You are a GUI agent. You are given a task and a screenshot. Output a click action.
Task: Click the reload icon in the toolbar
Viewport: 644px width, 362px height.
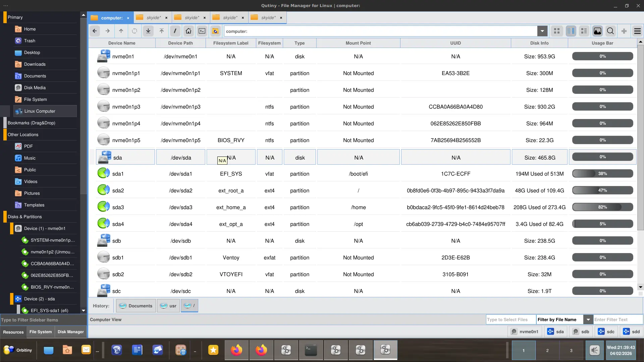click(x=135, y=31)
